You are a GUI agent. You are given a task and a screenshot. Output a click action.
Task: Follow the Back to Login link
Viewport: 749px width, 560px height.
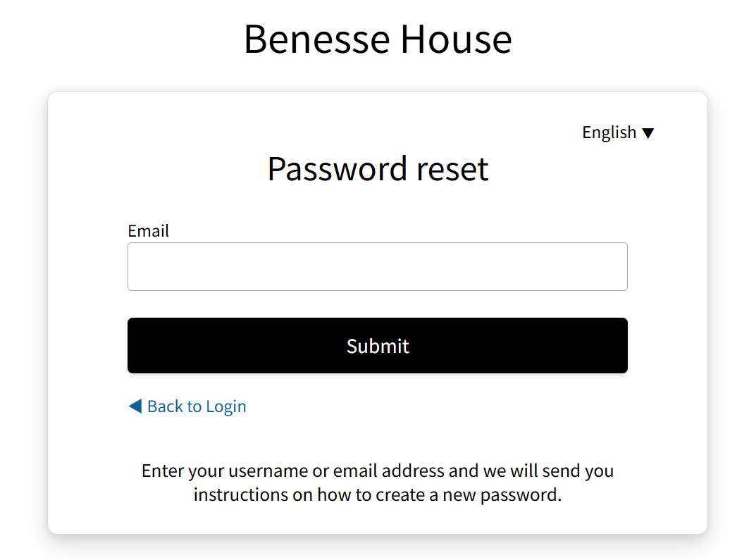point(196,406)
